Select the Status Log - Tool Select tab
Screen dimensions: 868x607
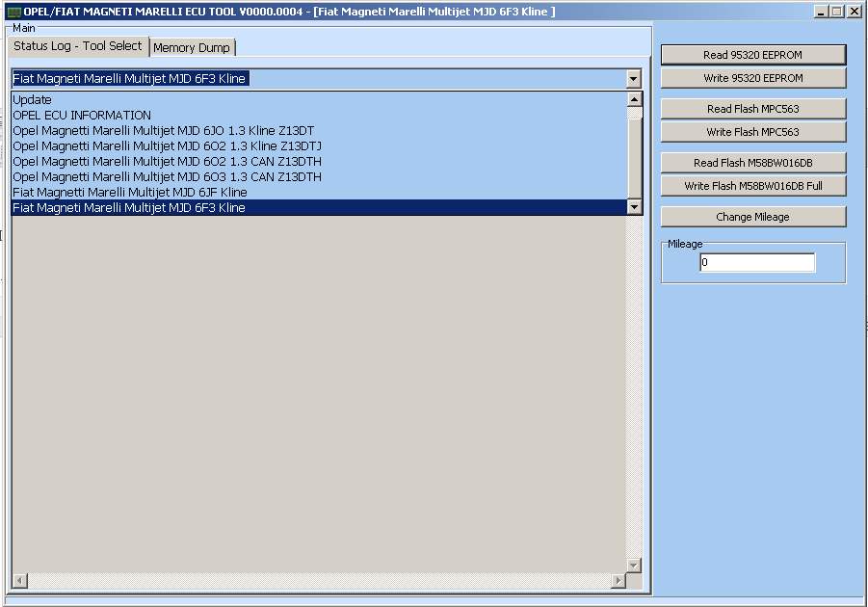tap(77, 46)
